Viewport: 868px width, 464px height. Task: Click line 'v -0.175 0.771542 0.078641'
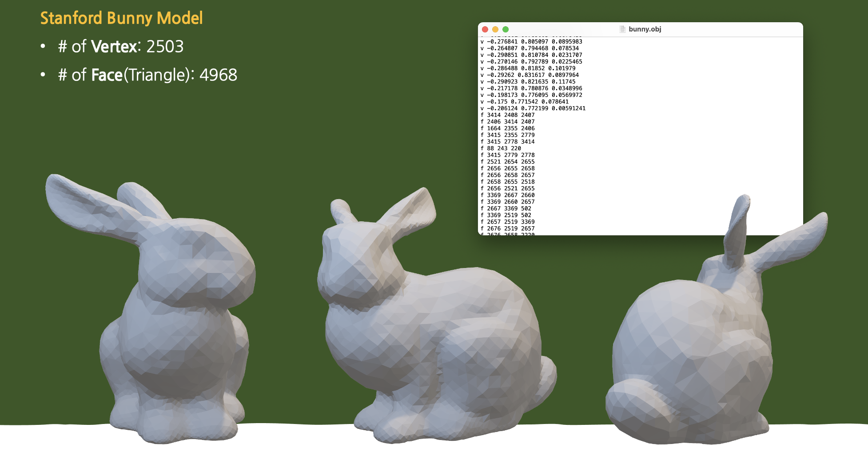(x=525, y=102)
